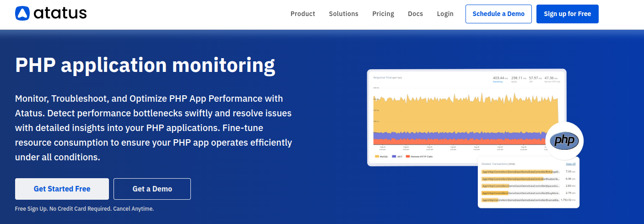The width and height of the screenshot is (644, 224).
Task: Open the Solutions menu
Action: 344,14
